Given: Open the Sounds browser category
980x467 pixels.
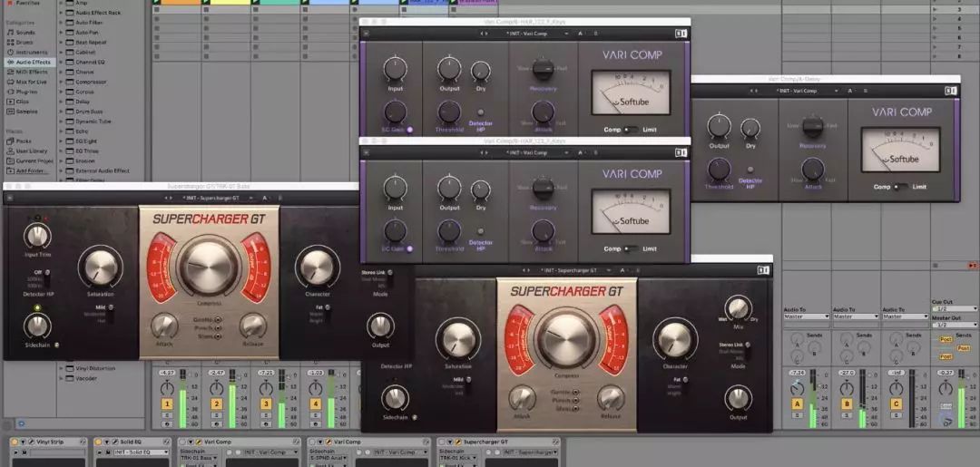Looking at the screenshot, I should [24, 33].
